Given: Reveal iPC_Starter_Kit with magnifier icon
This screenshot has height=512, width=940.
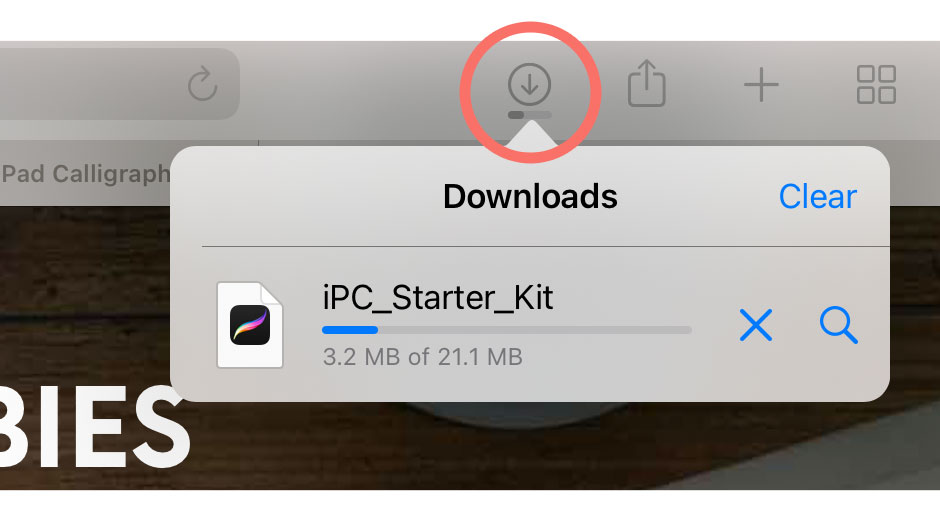Looking at the screenshot, I should [838, 325].
